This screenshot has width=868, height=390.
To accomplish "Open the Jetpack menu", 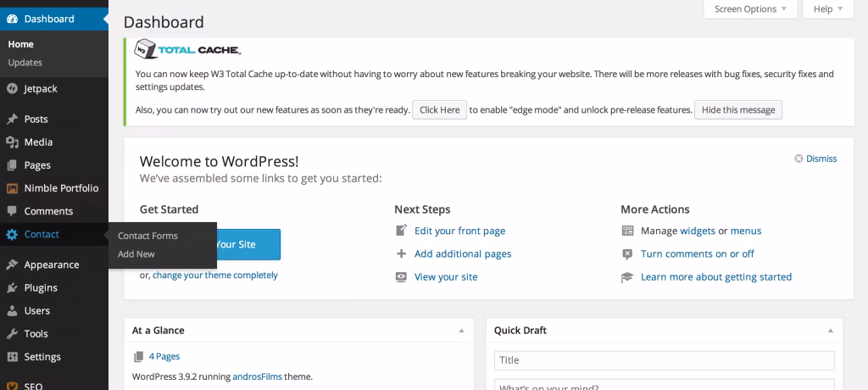I will (54, 89).
